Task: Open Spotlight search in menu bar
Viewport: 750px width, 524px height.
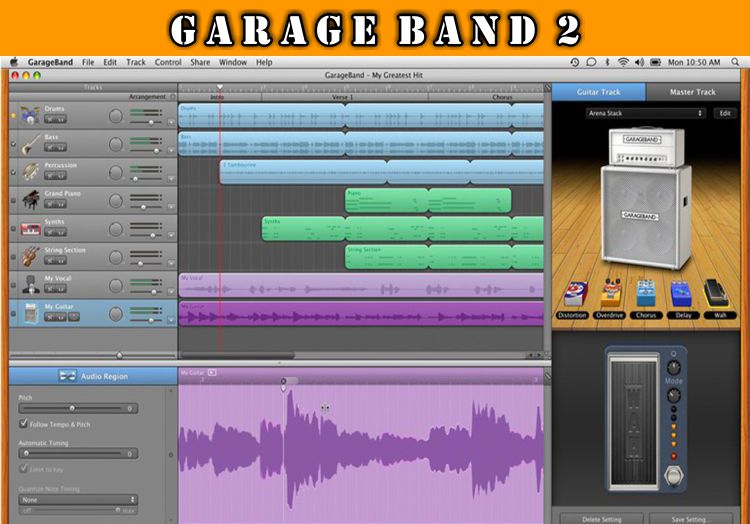Action: (x=735, y=62)
